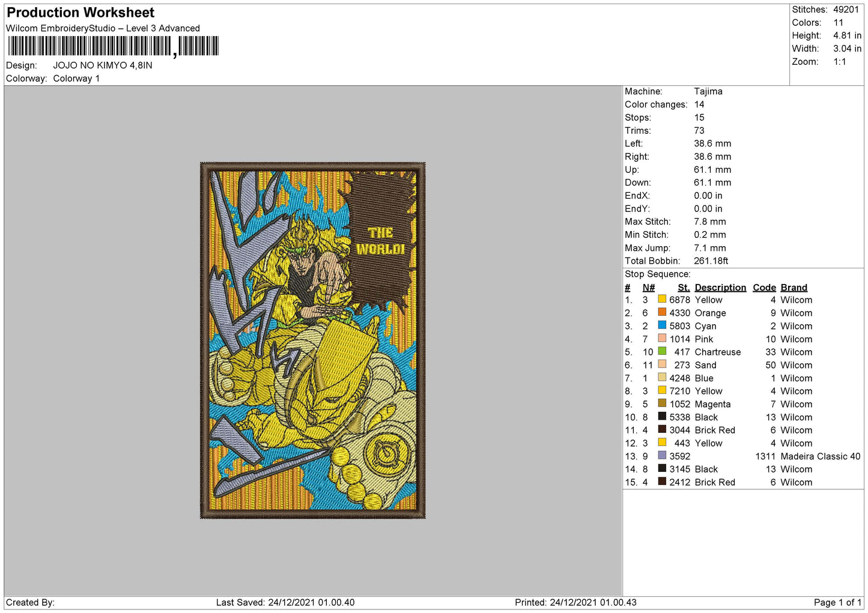Click the Madeira Classic 40 brand entry
Viewport: 868px width, 613px height.
tap(820, 456)
